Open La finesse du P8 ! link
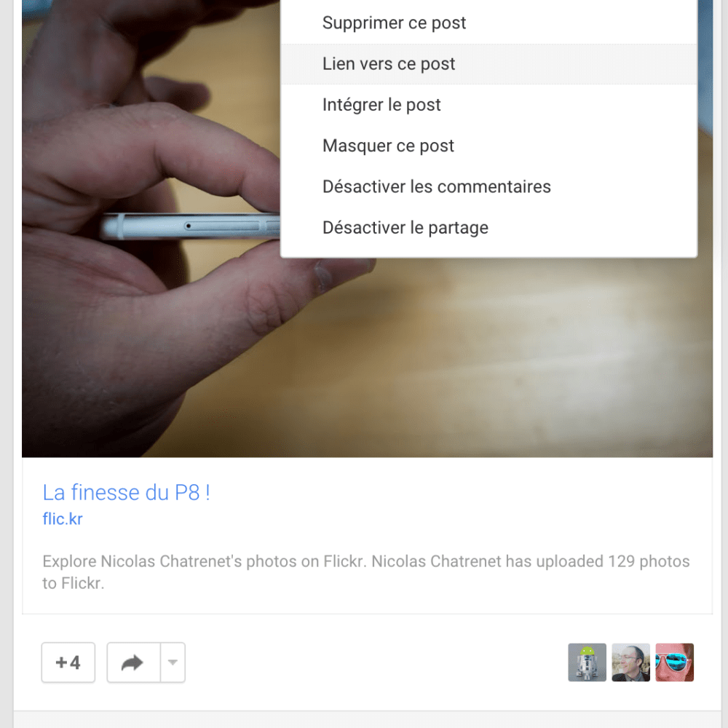Image resolution: width=728 pixels, height=728 pixels. tap(126, 493)
